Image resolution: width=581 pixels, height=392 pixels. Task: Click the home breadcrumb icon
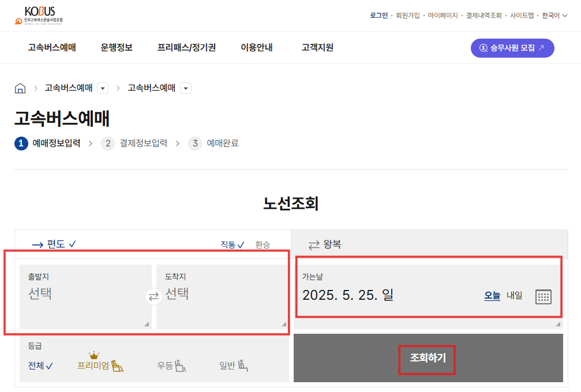tap(20, 88)
